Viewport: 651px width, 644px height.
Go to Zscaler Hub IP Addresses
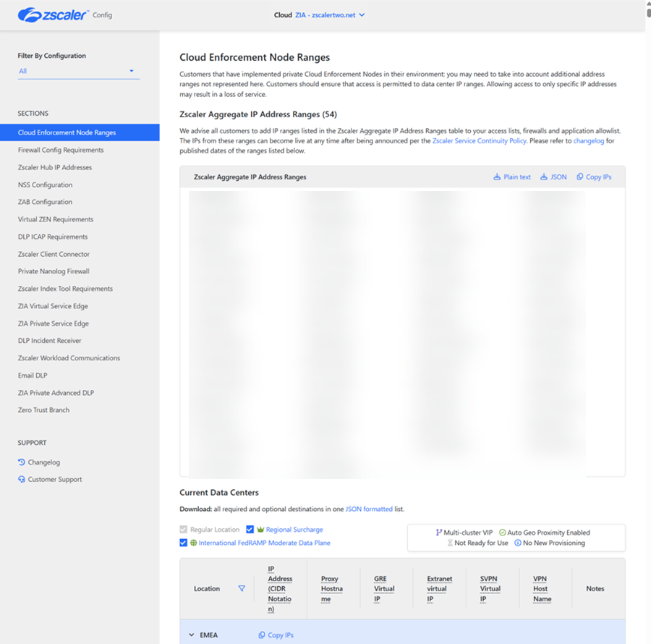click(55, 167)
